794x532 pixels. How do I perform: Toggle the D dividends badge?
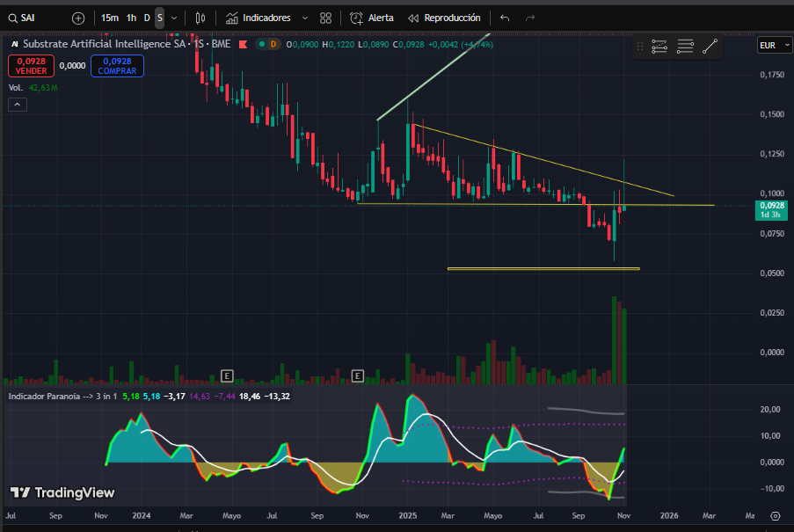[273, 43]
